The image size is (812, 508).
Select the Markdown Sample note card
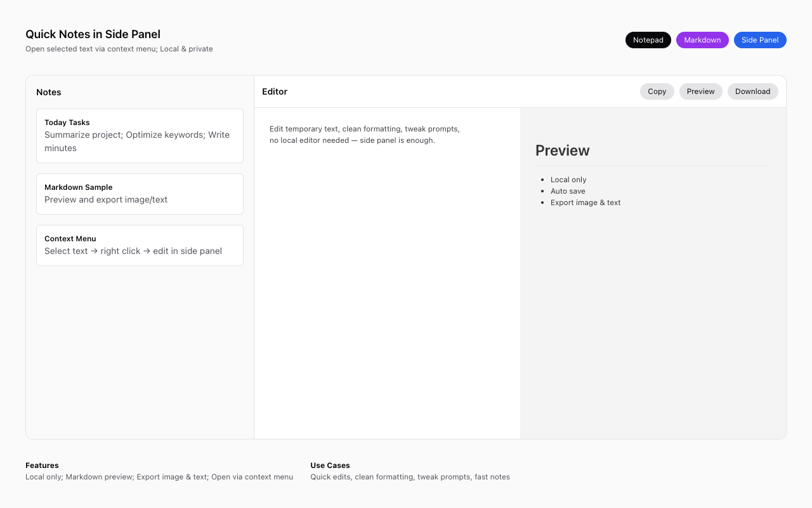pyautogui.click(x=140, y=194)
